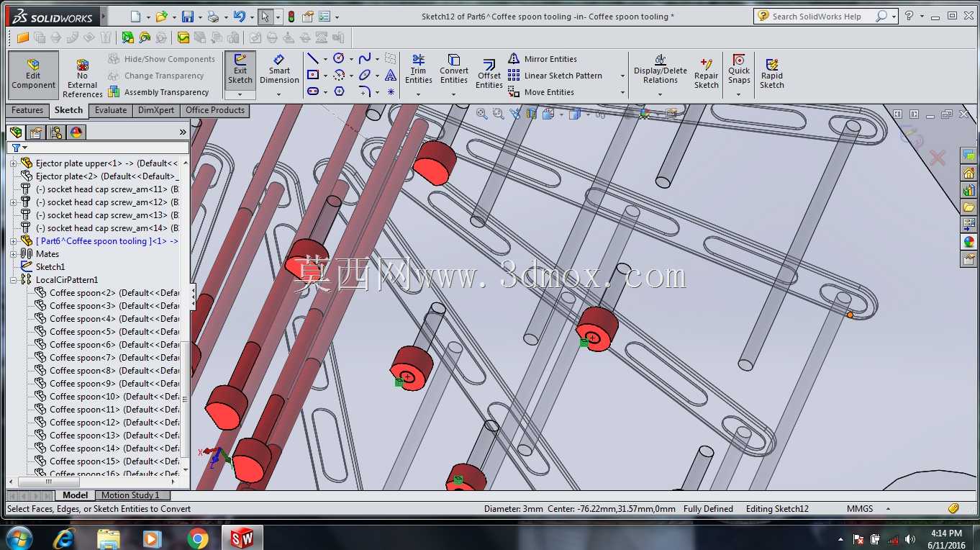Open the Line tool dropdown arrow
This screenshot has height=550, width=980.
(x=325, y=59)
